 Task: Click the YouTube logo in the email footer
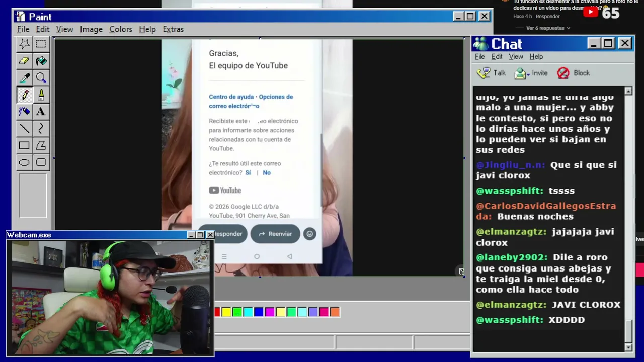click(225, 190)
